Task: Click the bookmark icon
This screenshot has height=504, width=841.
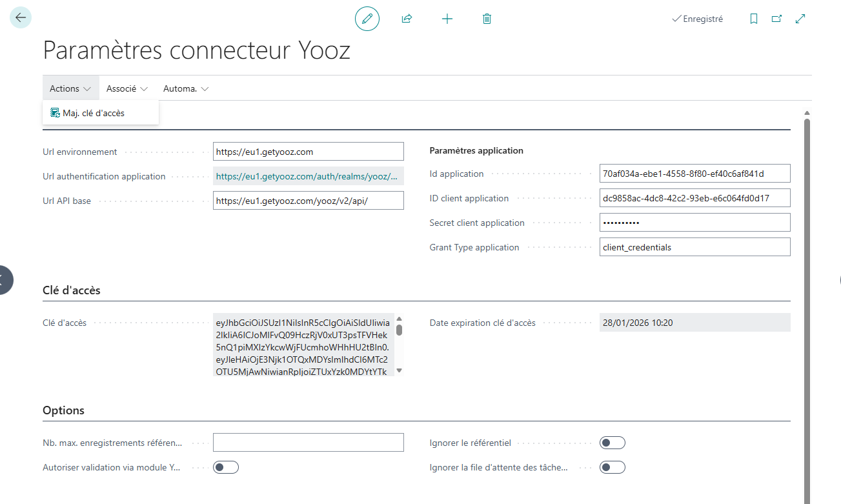Action: (753, 19)
